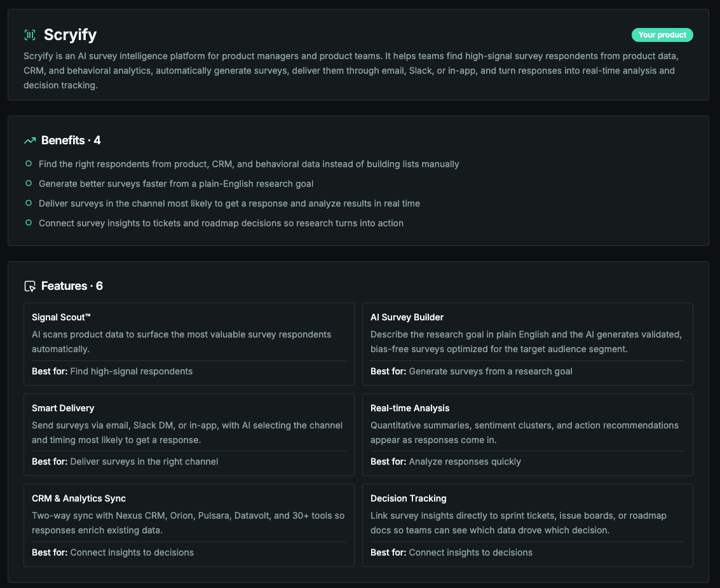Click the Scryify product title text
This screenshot has height=588, width=720.
[x=71, y=35]
